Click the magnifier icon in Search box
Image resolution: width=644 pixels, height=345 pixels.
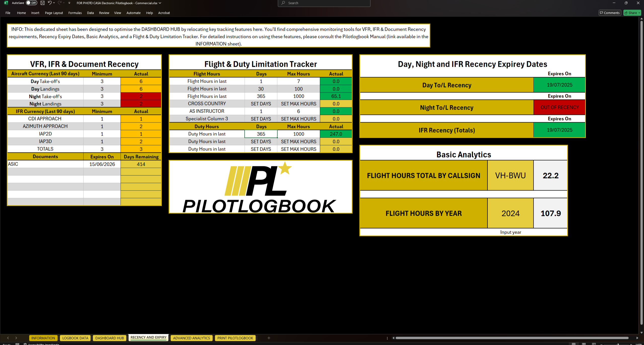coord(283,3)
